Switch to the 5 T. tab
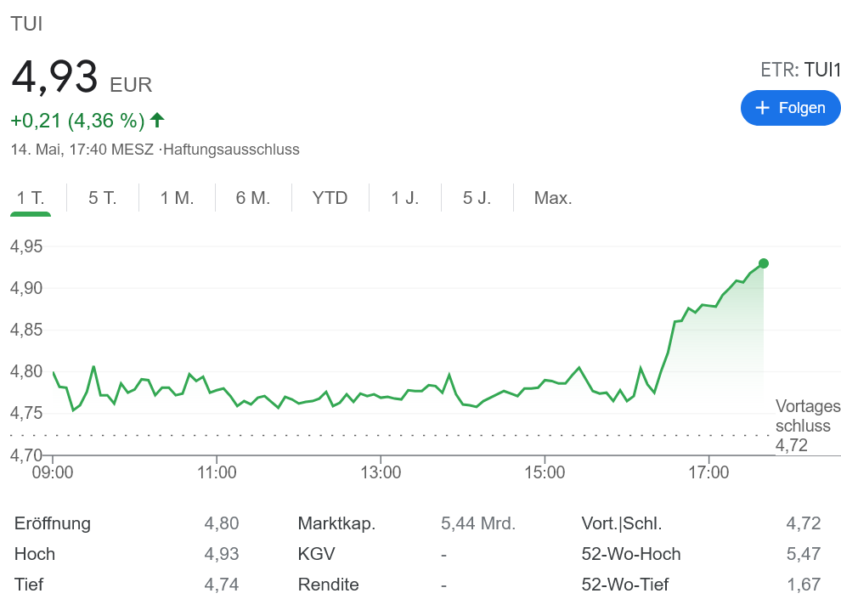The width and height of the screenshot is (841, 616). (103, 198)
